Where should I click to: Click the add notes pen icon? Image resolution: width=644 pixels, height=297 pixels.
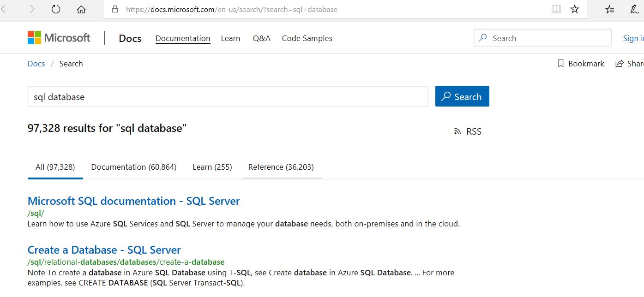634,9
